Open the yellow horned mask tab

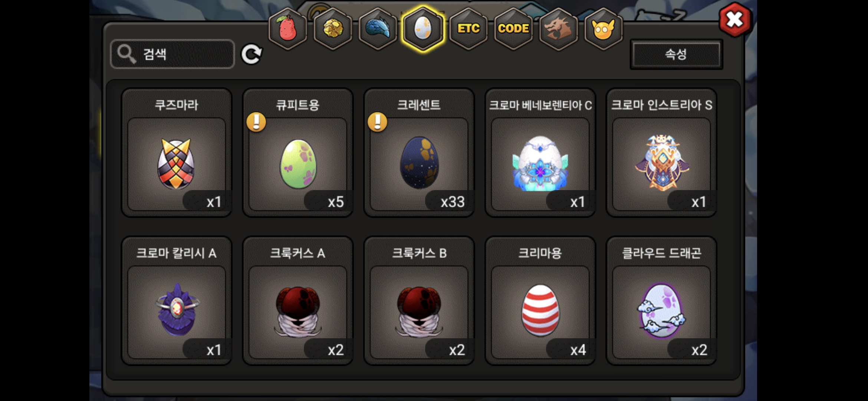603,28
